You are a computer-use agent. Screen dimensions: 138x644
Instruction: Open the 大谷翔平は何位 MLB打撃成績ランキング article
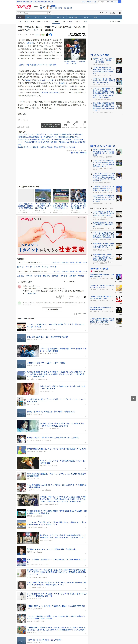point(53,437)
